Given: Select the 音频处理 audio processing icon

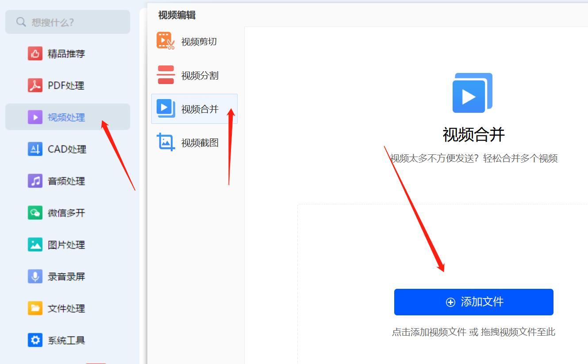Looking at the screenshot, I should pyautogui.click(x=35, y=181).
